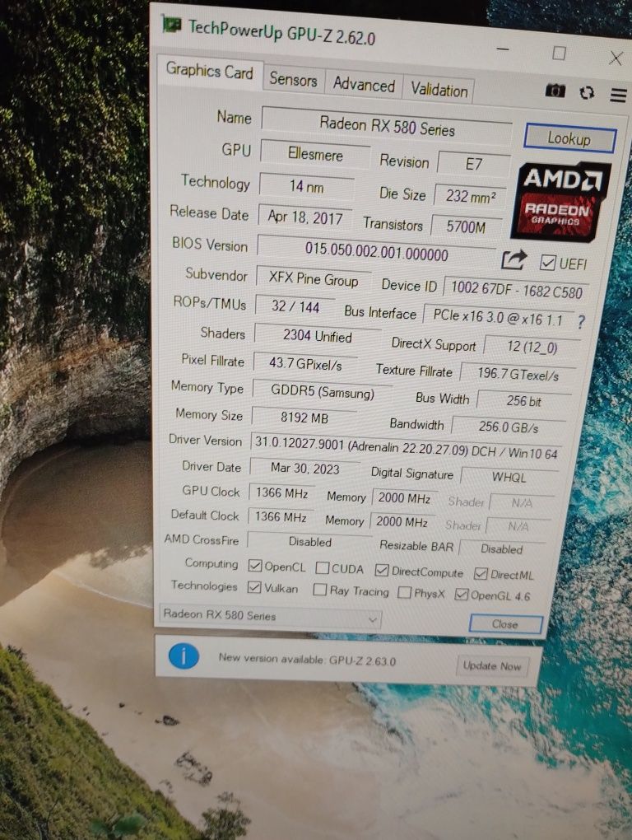Click the Driver Date value Mar 30, 2023

coord(305,469)
